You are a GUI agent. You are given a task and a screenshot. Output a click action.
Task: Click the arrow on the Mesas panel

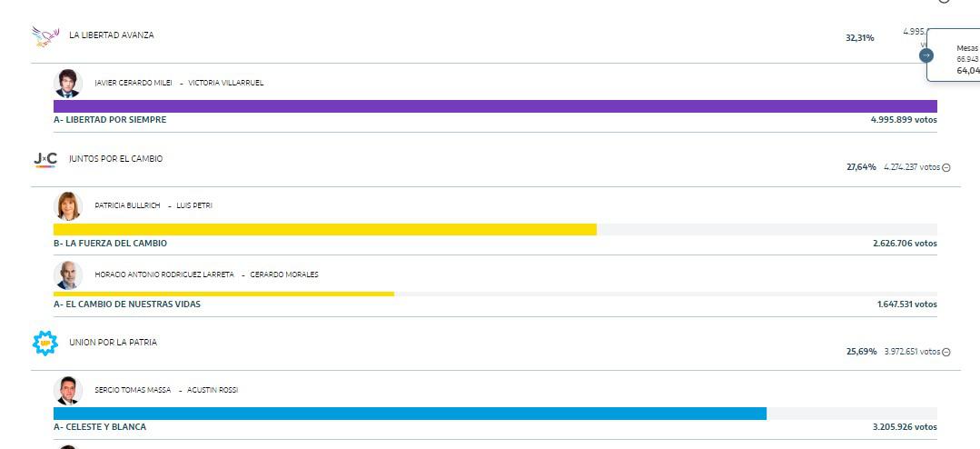point(926,55)
